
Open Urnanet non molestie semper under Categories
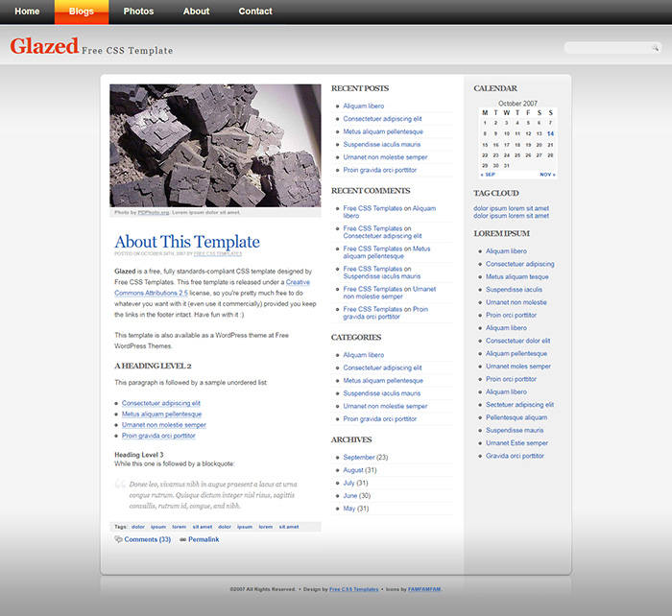[x=385, y=406]
